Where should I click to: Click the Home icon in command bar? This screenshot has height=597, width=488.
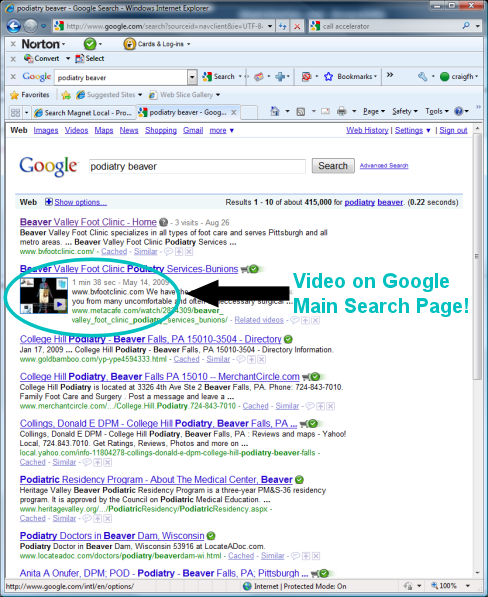pos(275,111)
